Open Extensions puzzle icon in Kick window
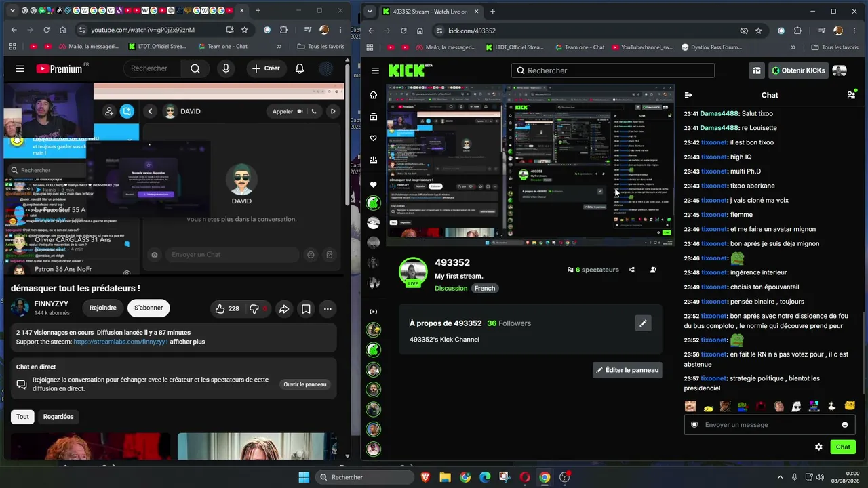The height and width of the screenshot is (488, 868). pyautogui.click(x=797, y=30)
